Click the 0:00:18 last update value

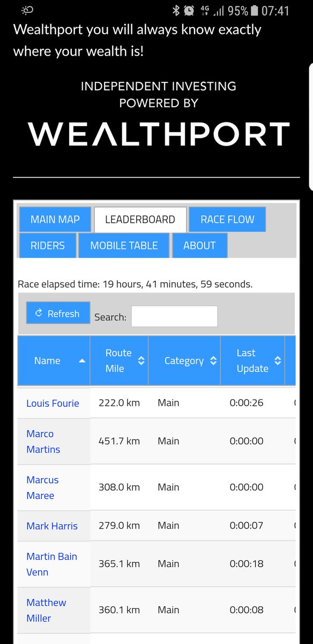247,563
